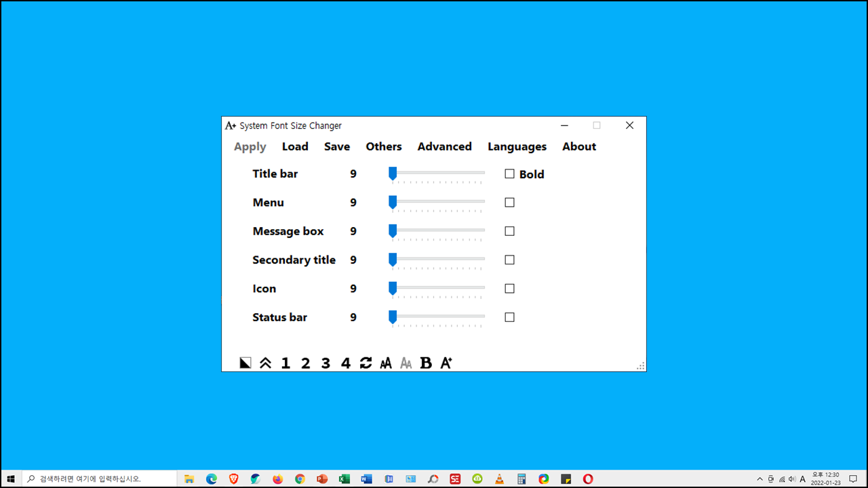Click the grayed Aa font icon
This screenshot has height=488, width=868.
click(406, 363)
